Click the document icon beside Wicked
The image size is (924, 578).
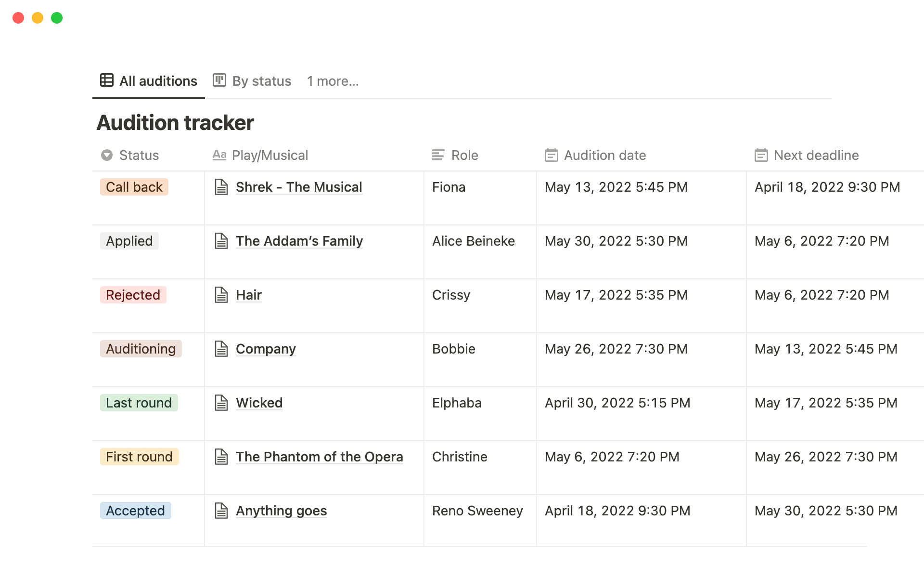pyautogui.click(x=221, y=403)
